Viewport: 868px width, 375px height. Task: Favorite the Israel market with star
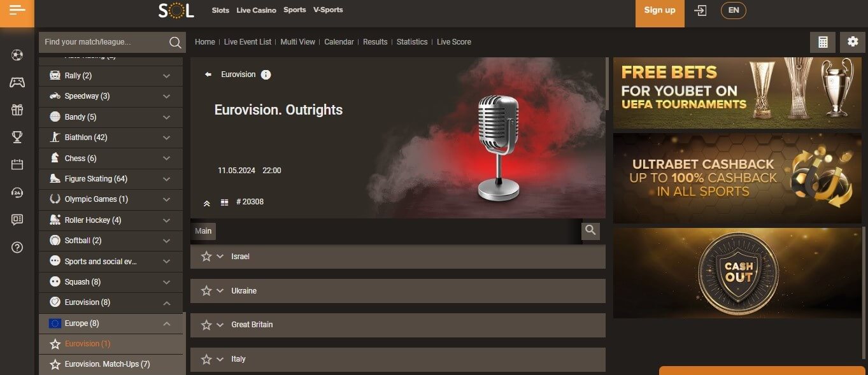point(206,256)
